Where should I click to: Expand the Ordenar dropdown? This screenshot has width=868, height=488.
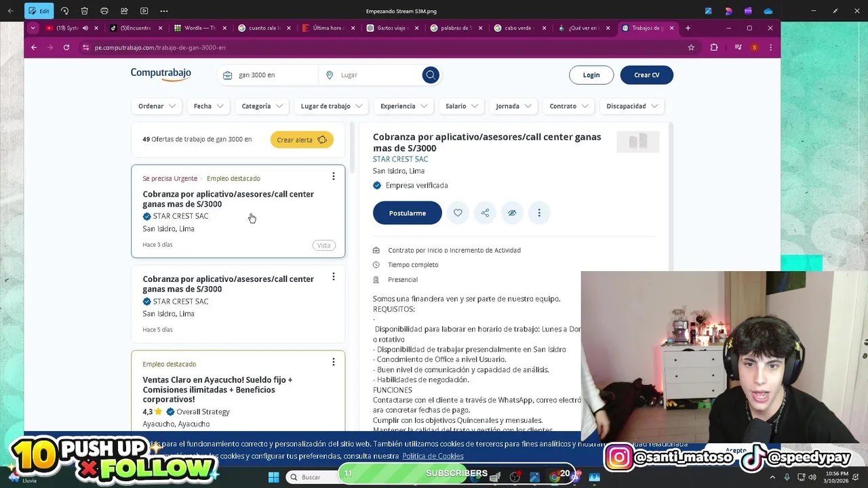[x=157, y=106]
